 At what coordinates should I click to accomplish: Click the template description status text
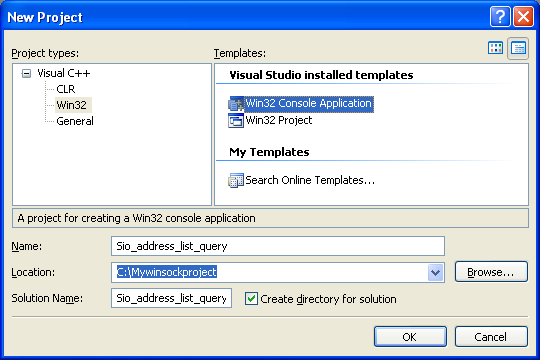click(137, 218)
